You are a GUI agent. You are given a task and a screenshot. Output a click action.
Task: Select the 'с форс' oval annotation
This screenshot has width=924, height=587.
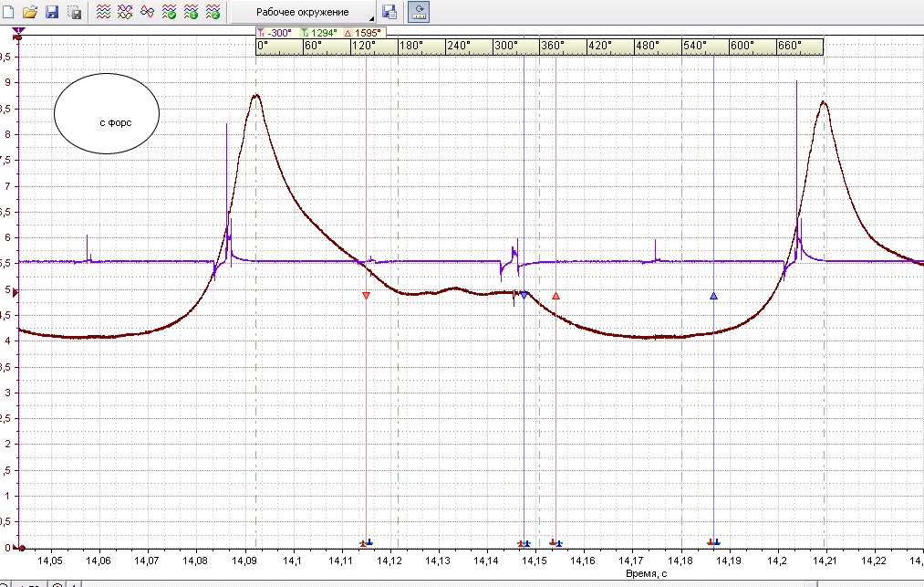coord(107,114)
